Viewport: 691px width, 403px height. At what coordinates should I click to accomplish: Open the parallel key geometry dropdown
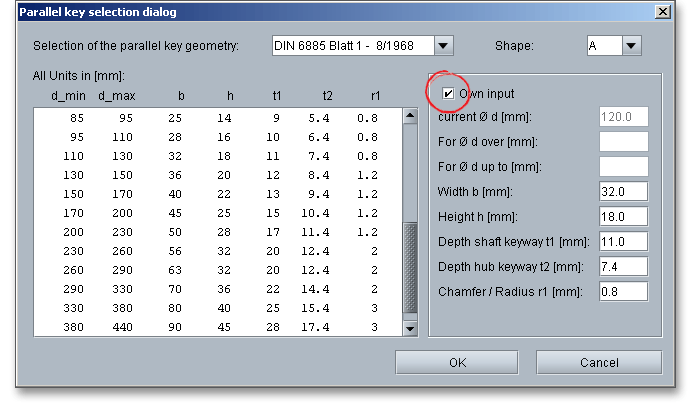click(x=444, y=46)
